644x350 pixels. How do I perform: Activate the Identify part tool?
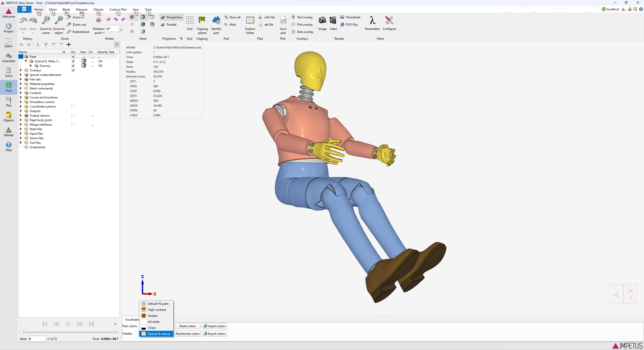(x=216, y=25)
